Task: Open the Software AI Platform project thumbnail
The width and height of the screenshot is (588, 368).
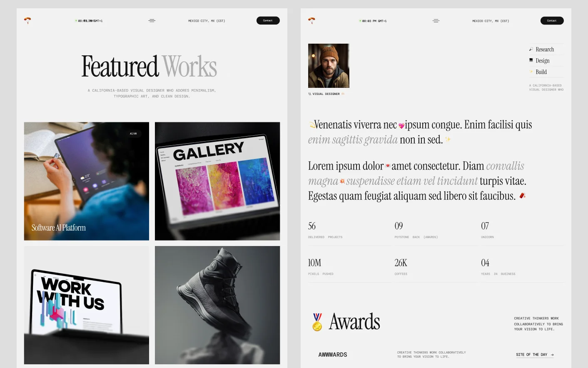Action: [86, 181]
